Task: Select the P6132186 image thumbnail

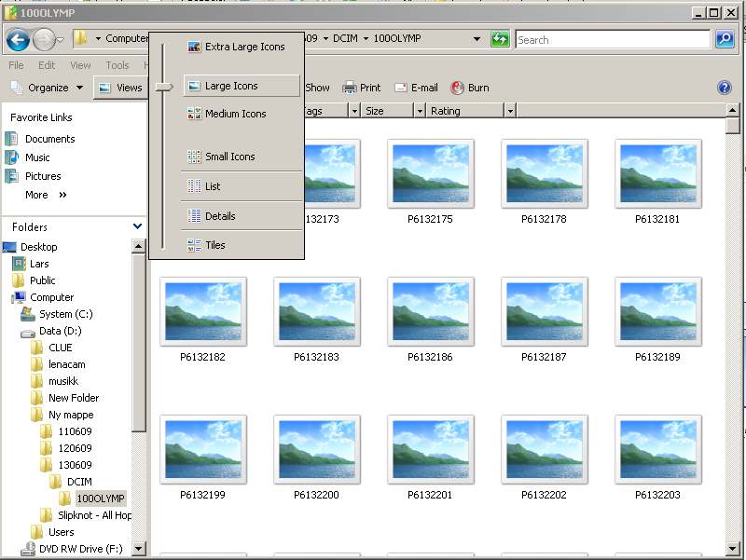Action: tap(430, 312)
